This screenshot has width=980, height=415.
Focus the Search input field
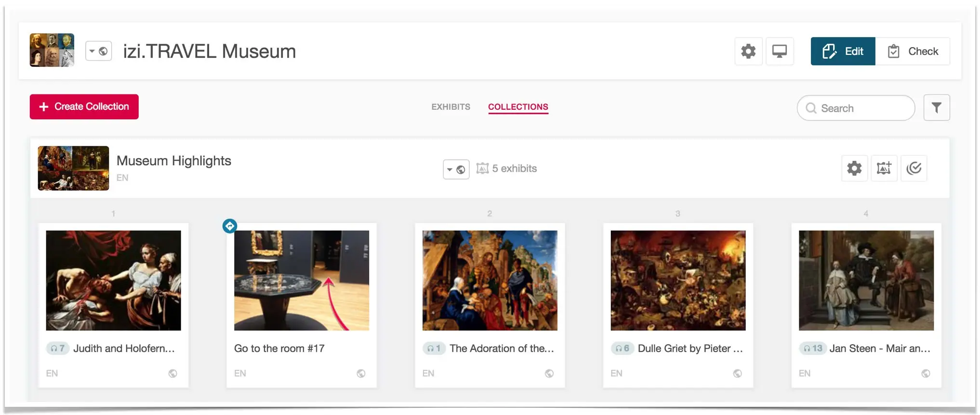click(x=856, y=108)
